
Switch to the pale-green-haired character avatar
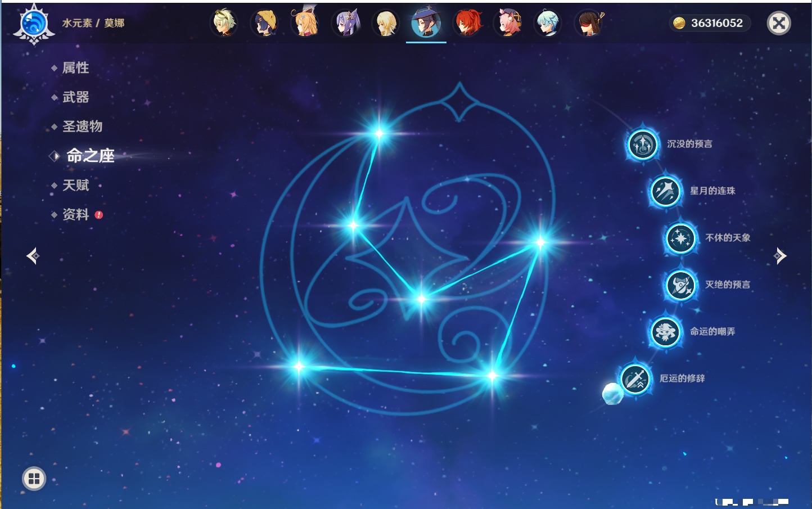[224, 23]
